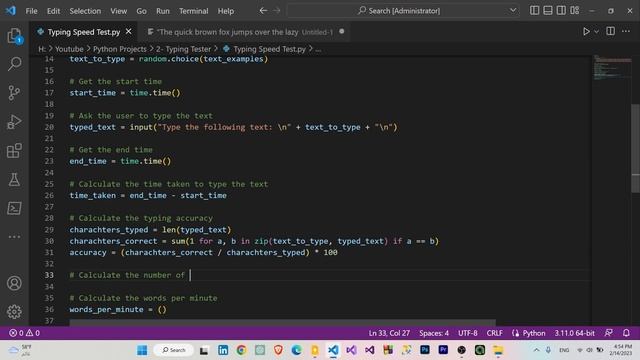640x360 pixels.
Task: Click the horizontal scrollbar under the editor
Action: pyautogui.click(x=282, y=322)
